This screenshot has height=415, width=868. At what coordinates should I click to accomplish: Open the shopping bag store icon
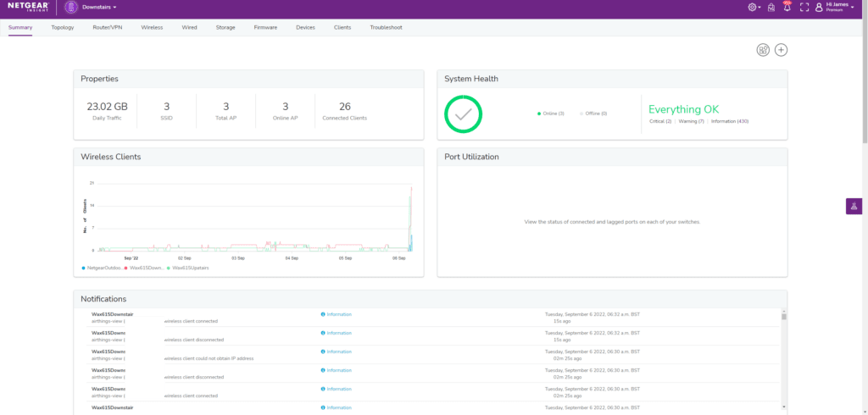[x=771, y=8]
